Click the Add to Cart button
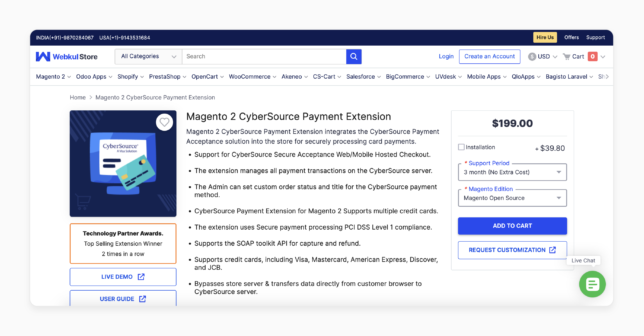This screenshot has width=644, height=336. tap(512, 226)
